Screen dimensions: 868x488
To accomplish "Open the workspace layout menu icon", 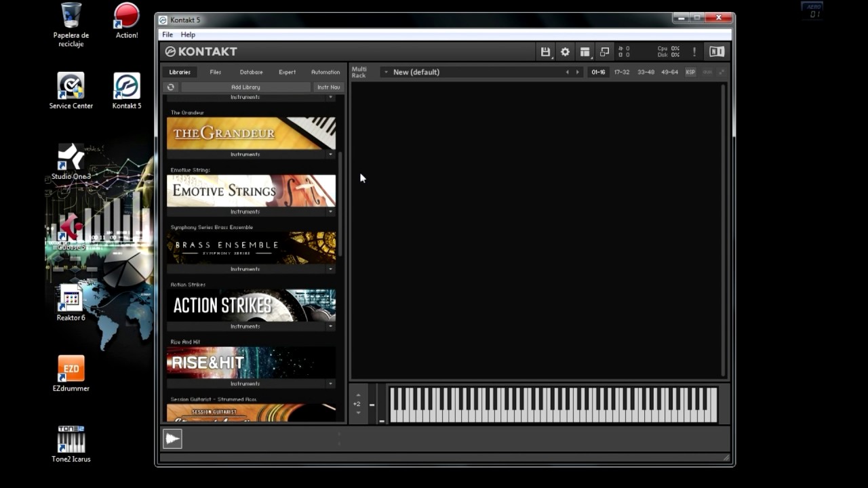I will [x=585, y=52].
